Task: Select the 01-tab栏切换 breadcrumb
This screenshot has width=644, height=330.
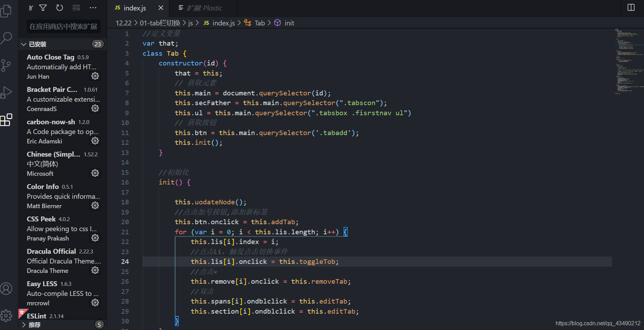Action: [160, 23]
